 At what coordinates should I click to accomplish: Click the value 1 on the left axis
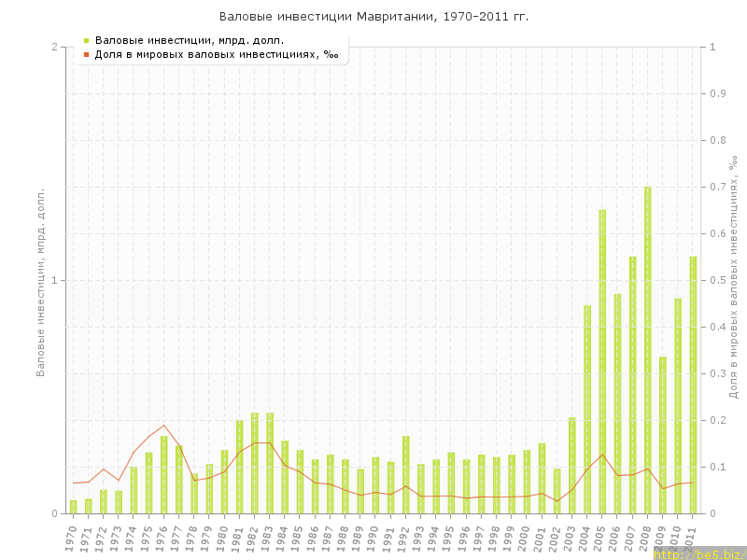point(53,281)
